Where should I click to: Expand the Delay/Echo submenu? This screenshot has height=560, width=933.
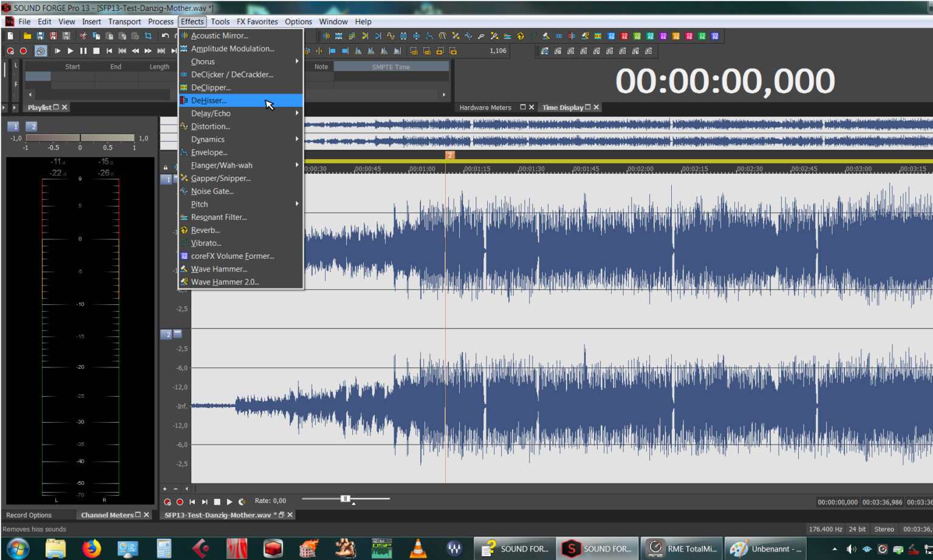click(241, 114)
